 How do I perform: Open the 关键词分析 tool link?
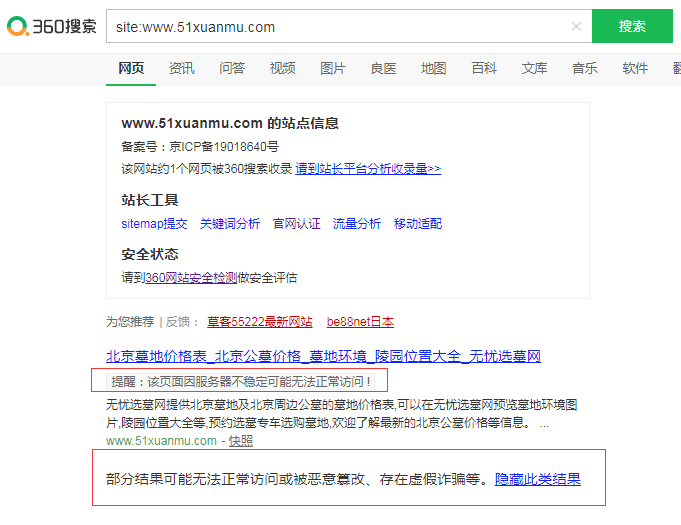230,224
